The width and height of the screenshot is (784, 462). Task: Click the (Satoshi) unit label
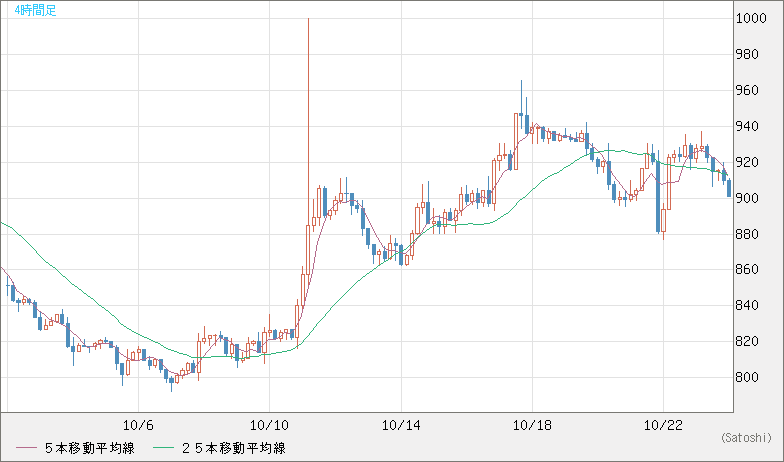click(746, 438)
